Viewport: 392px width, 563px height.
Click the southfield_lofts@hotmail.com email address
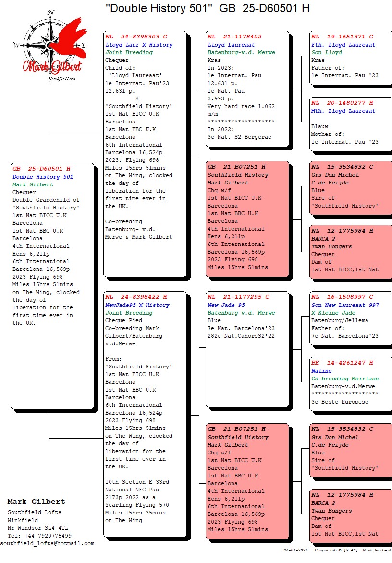47,543
